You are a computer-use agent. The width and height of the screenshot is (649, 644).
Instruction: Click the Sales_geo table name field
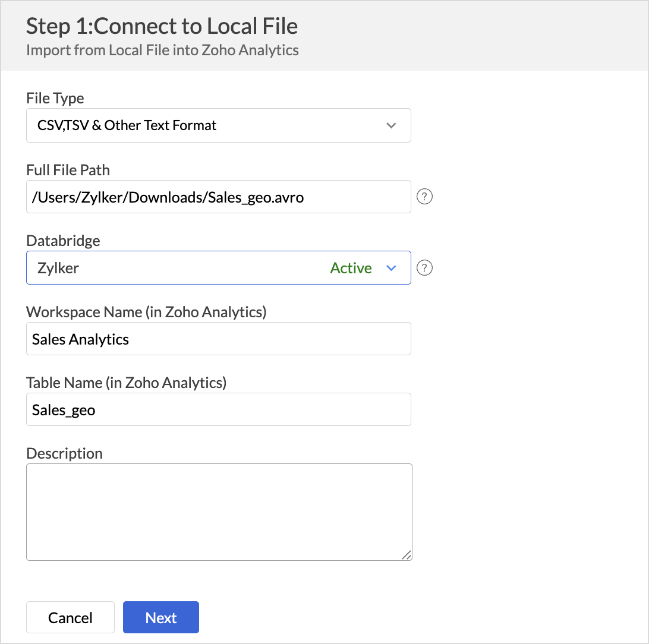tap(218, 409)
